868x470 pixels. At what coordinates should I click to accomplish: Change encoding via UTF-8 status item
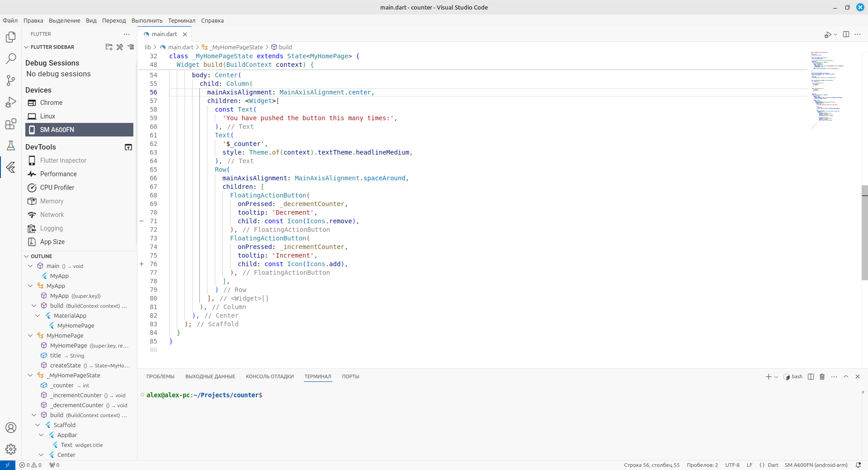tap(732, 465)
